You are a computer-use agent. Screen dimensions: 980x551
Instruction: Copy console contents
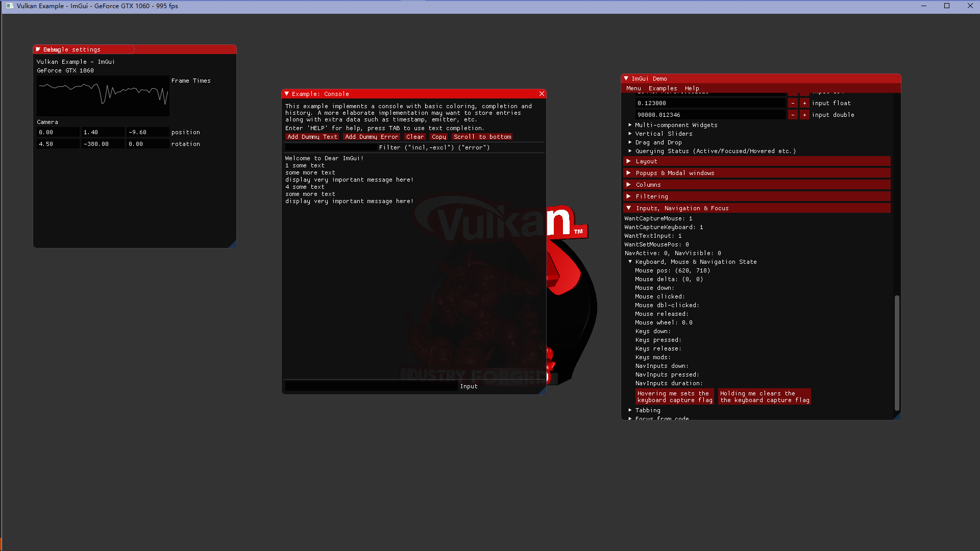pyautogui.click(x=438, y=137)
